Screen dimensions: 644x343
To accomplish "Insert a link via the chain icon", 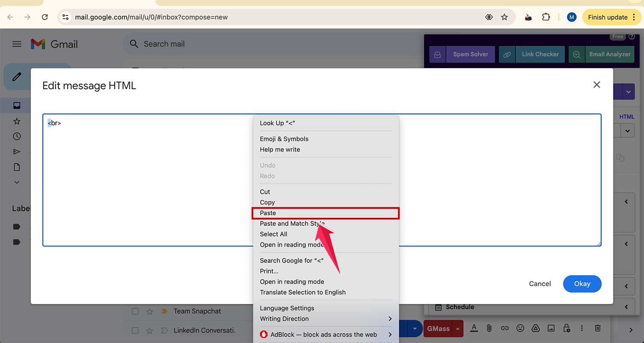I will [505, 328].
